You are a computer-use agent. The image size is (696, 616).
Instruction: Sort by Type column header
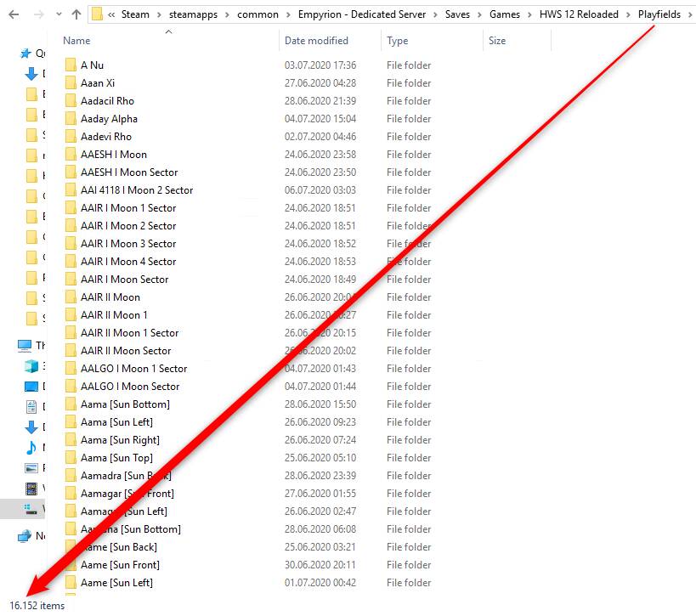click(397, 41)
